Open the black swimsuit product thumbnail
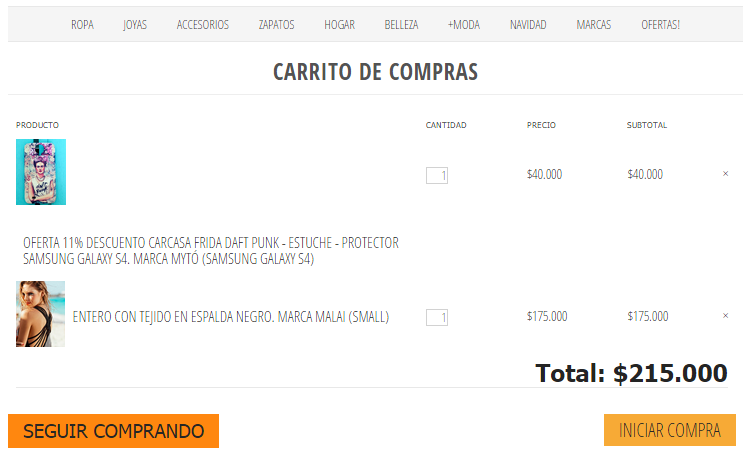This screenshot has width=749, height=455. (41, 314)
